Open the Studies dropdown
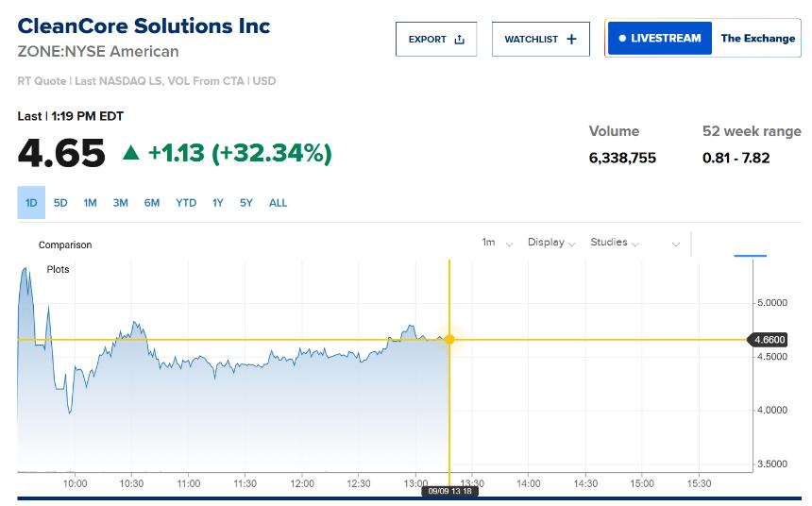The width and height of the screenshot is (812, 506). tap(614, 243)
